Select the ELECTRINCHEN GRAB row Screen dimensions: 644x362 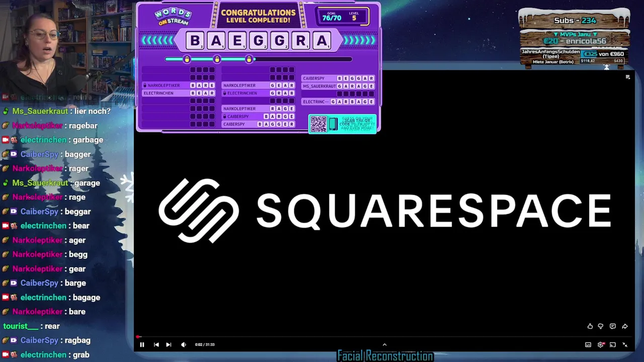[x=259, y=93]
